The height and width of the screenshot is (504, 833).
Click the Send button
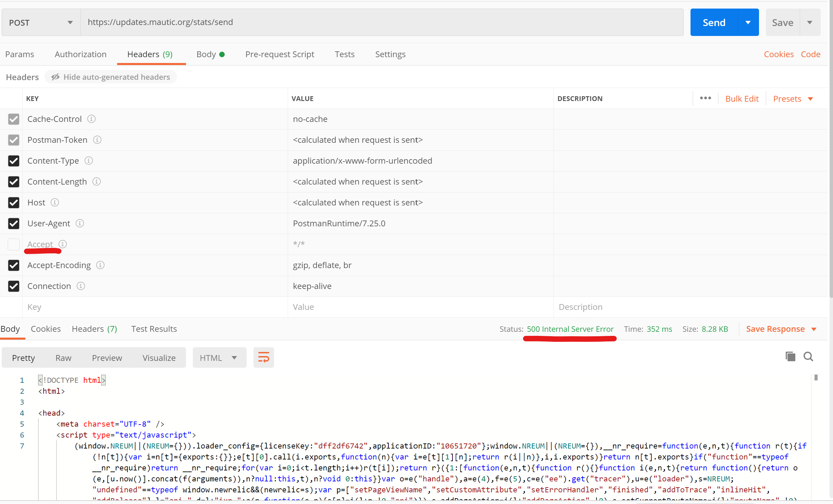coord(713,22)
